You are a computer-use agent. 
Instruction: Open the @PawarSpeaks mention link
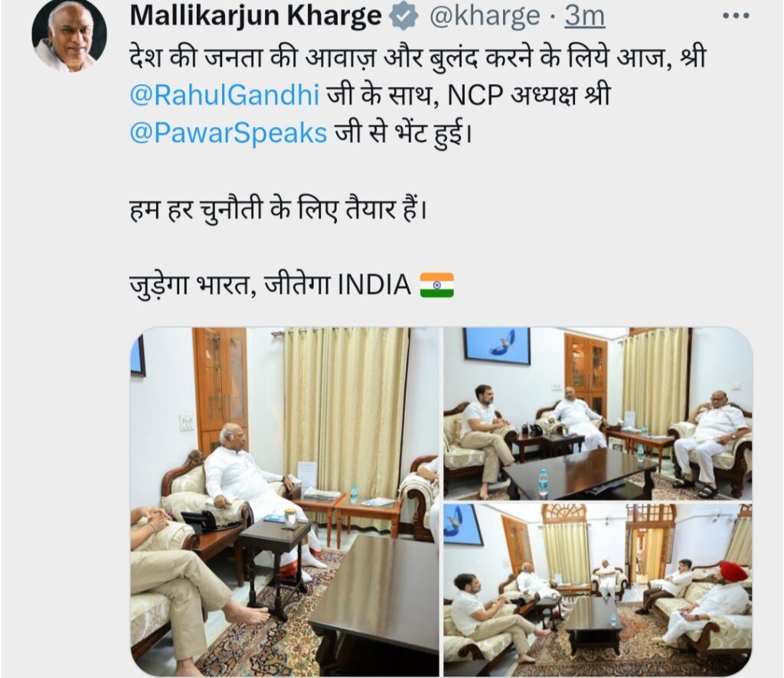228,133
